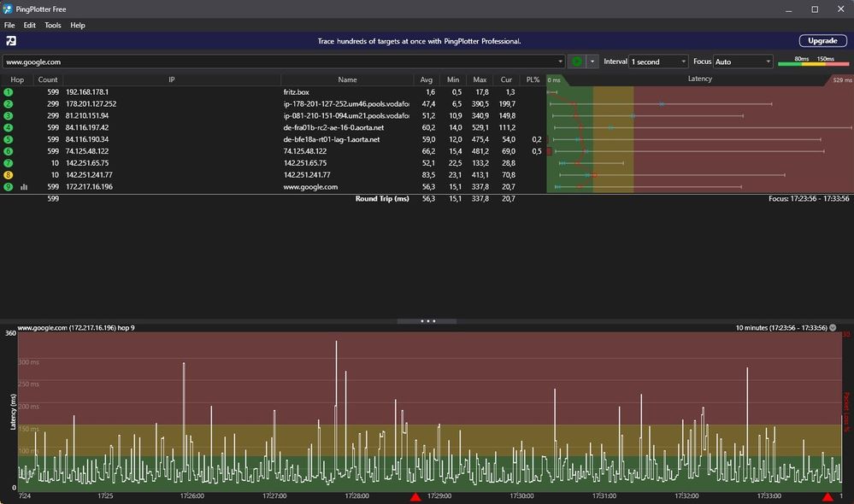Screen dimensions: 854x504
Task: Open the Focus Auto dropdown
Action: [x=743, y=62]
